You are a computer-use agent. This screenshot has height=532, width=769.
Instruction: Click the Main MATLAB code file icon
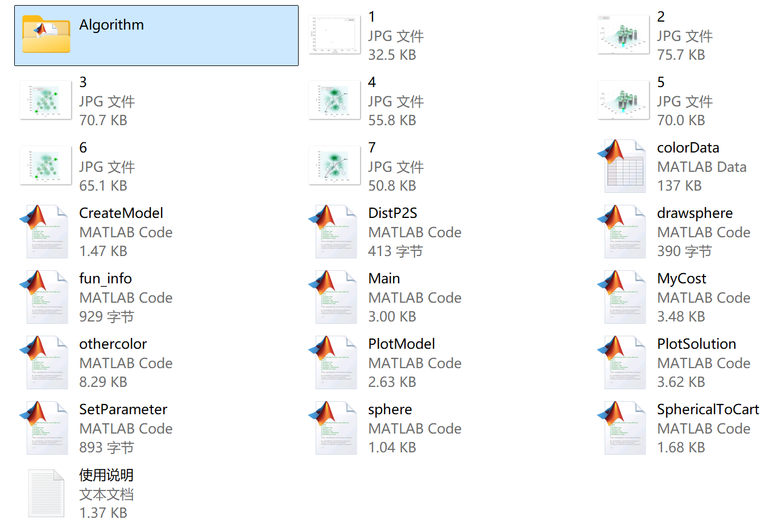click(x=335, y=297)
